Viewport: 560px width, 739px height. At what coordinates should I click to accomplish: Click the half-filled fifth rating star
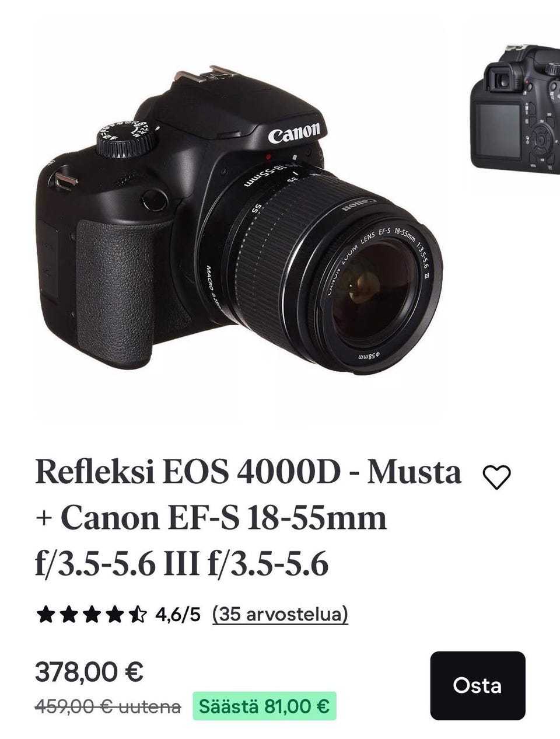[138, 614]
